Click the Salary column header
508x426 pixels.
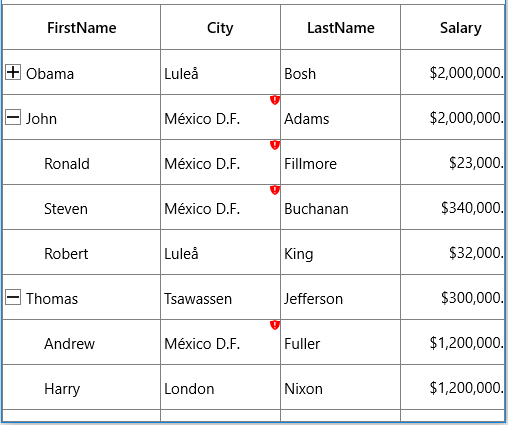point(453,27)
